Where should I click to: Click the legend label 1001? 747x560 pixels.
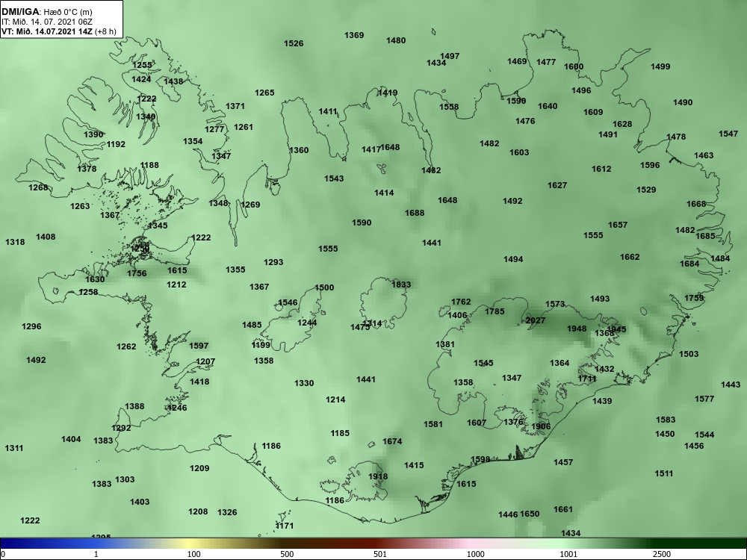[568, 554]
